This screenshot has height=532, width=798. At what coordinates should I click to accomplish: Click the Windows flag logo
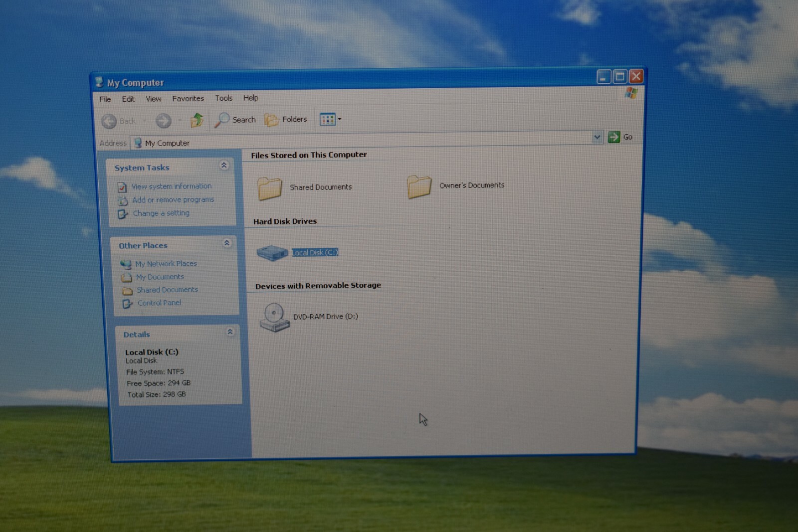[x=631, y=93]
